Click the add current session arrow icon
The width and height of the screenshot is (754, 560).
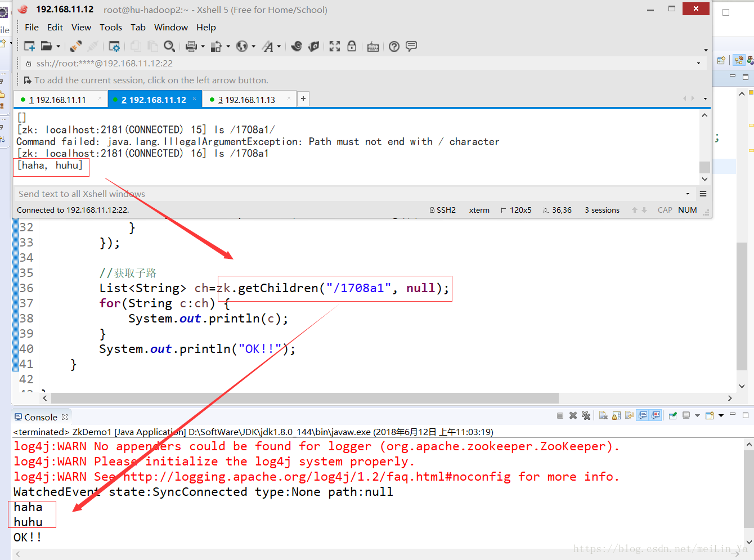(x=28, y=80)
